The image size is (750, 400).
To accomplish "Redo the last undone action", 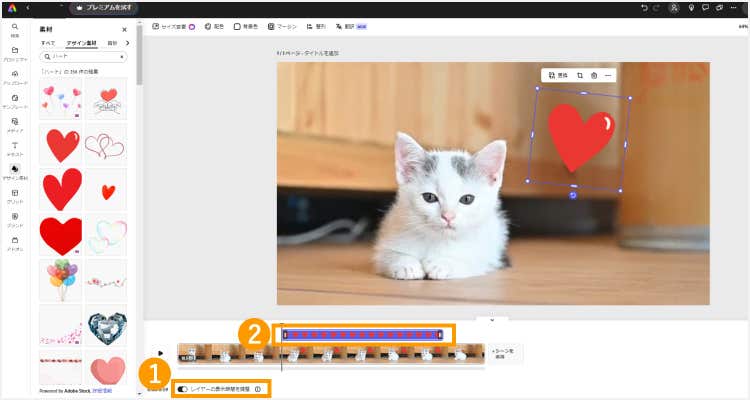I will click(x=656, y=8).
